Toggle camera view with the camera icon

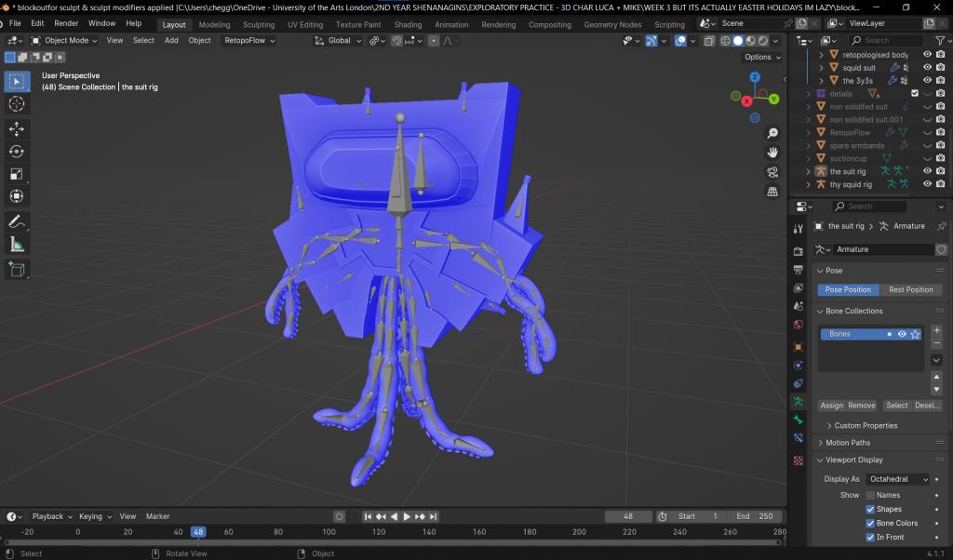pos(772,172)
